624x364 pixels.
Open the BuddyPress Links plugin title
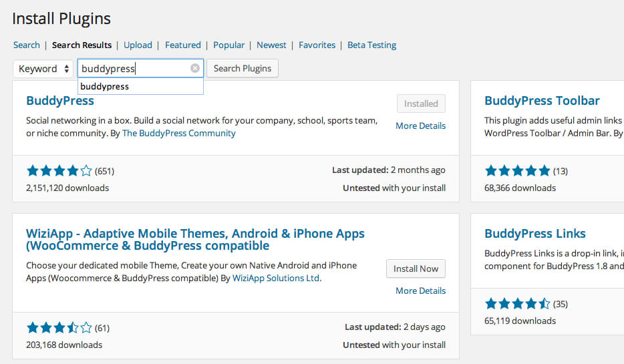[x=535, y=234]
